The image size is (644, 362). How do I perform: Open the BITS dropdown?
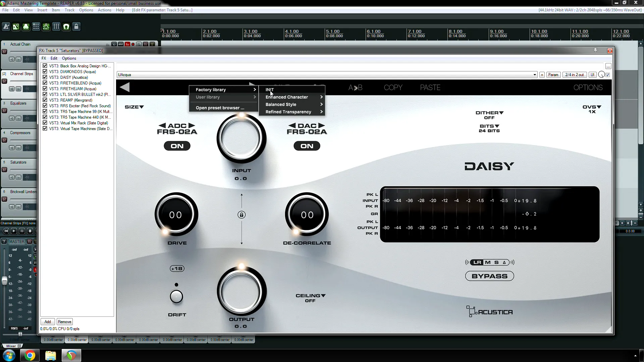[489, 126]
